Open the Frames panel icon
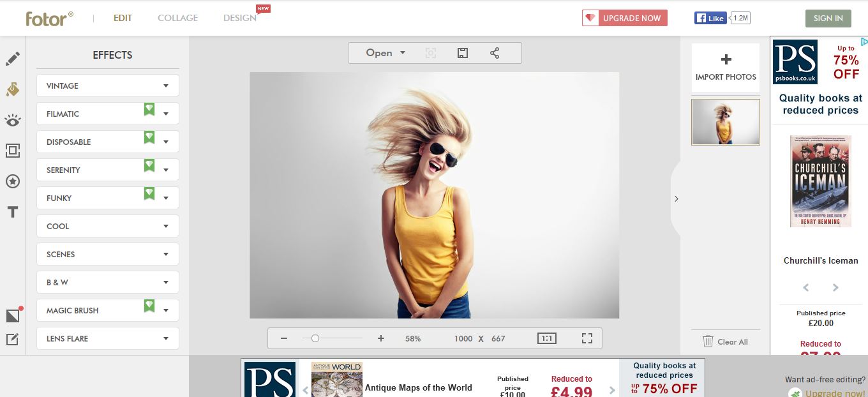The image size is (868, 397). click(x=12, y=151)
